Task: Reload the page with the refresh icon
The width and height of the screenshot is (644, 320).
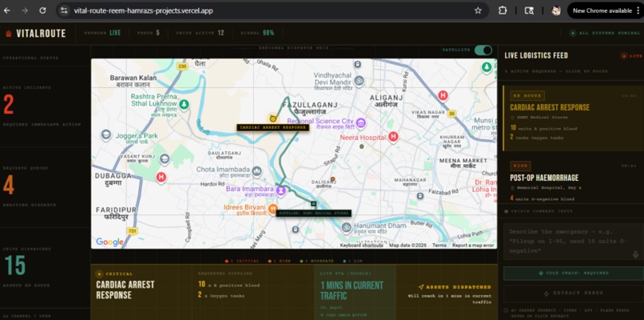Action: (42, 10)
